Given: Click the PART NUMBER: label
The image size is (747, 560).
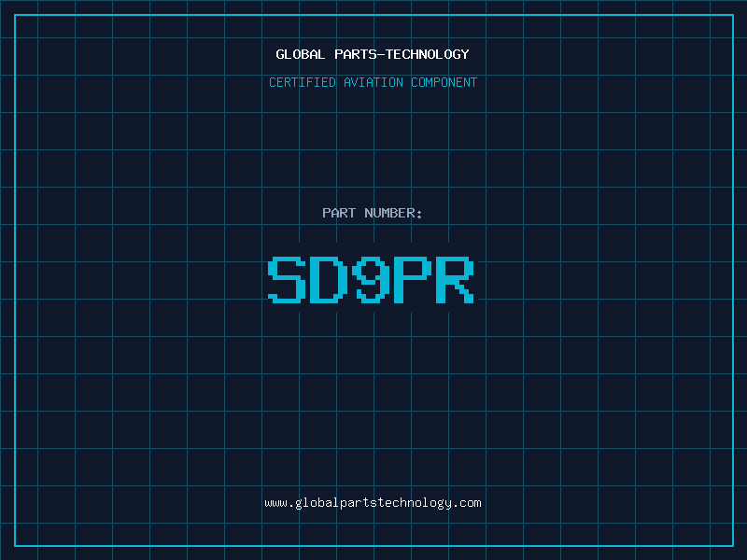Looking at the screenshot, I should 373,213.
